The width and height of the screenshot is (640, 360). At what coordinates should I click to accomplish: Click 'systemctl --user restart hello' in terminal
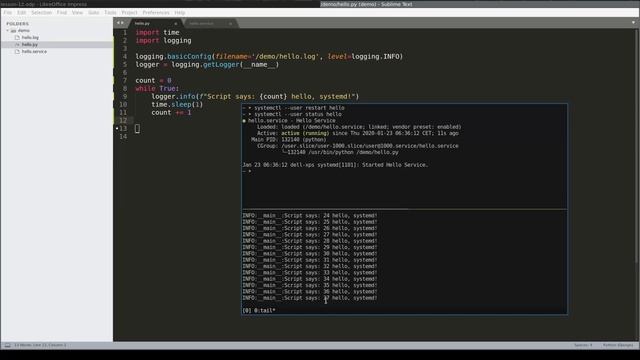[x=299, y=108]
